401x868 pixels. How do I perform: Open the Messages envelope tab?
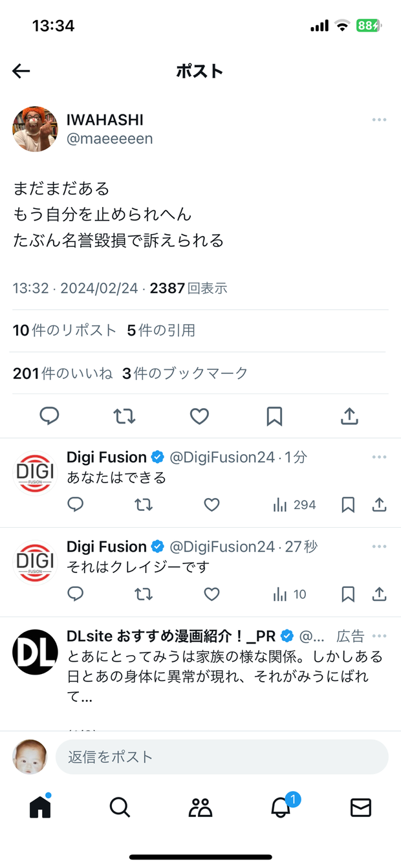coord(360,807)
